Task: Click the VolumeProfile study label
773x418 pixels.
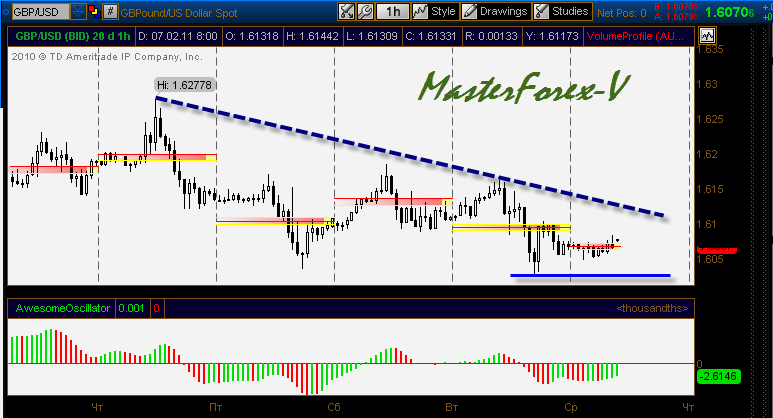Action: tap(635, 36)
